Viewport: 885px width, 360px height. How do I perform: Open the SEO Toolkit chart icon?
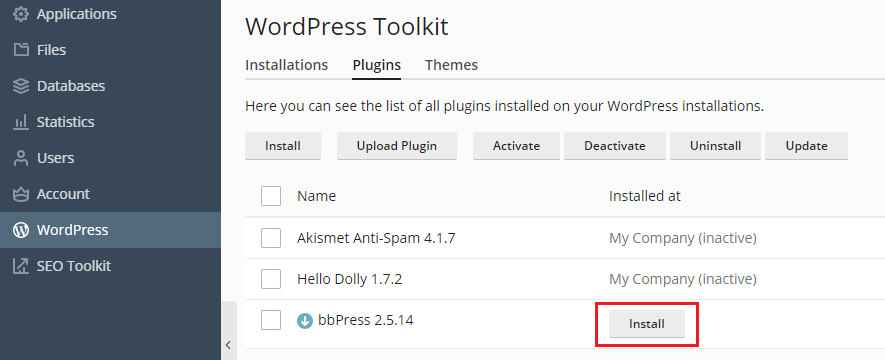21,266
